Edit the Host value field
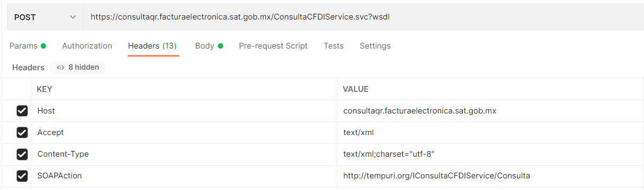The width and height of the screenshot is (644, 190). pyautogui.click(x=490, y=111)
